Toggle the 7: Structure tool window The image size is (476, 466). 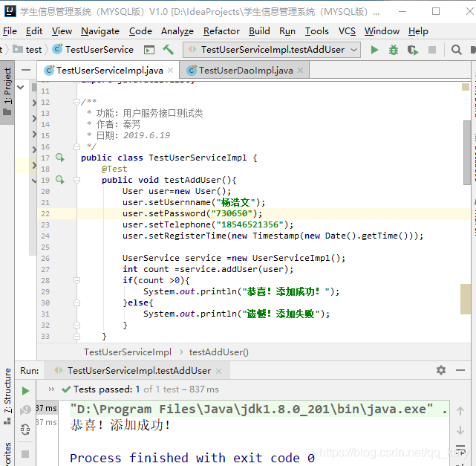pos(7,396)
